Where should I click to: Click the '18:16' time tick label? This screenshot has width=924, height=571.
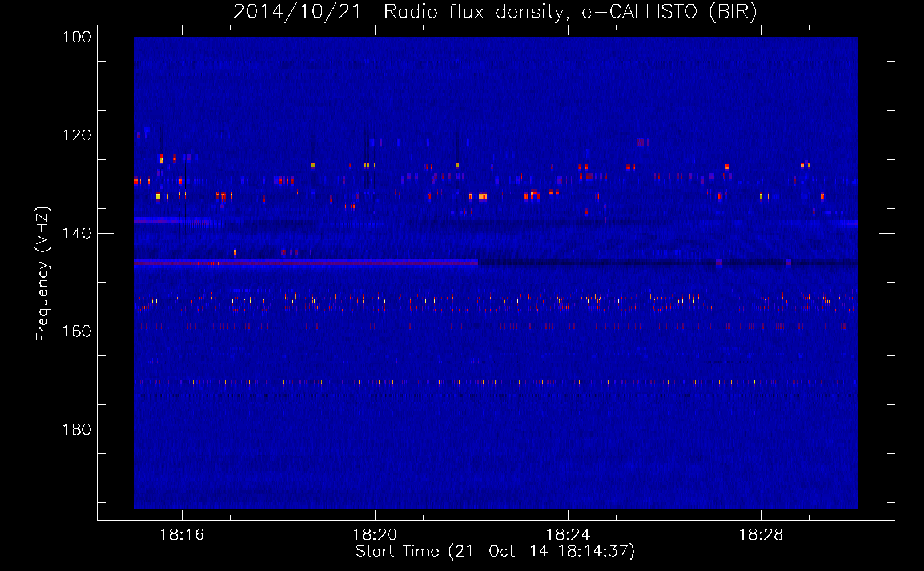[x=182, y=535]
